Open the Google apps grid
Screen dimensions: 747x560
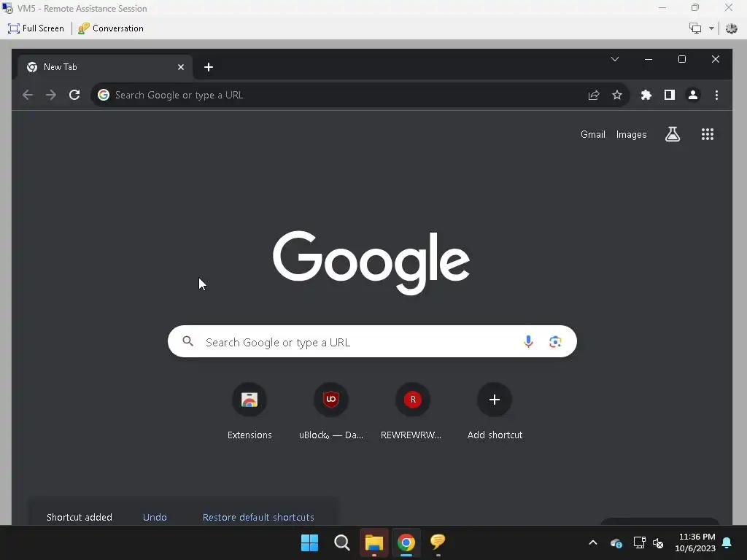pyautogui.click(x=708, y=134)
